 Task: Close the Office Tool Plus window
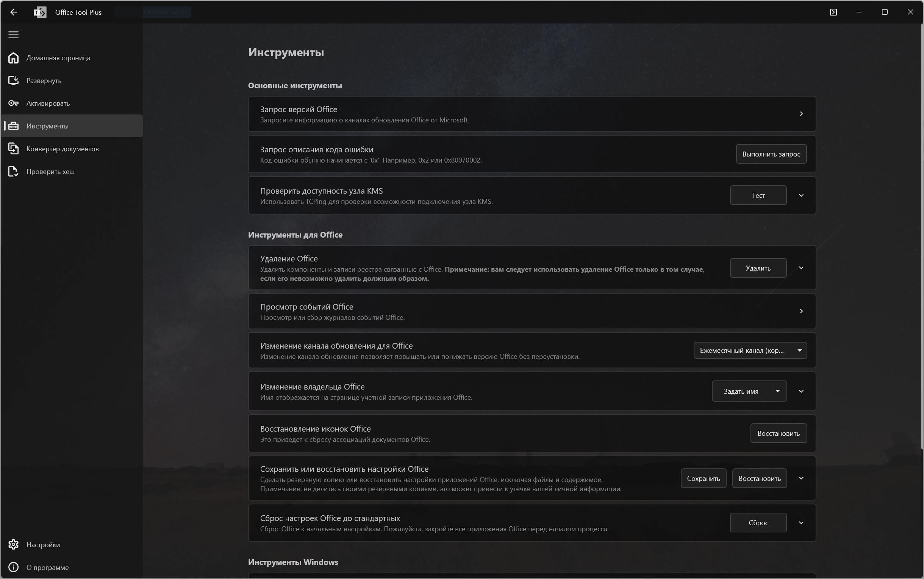910,12
